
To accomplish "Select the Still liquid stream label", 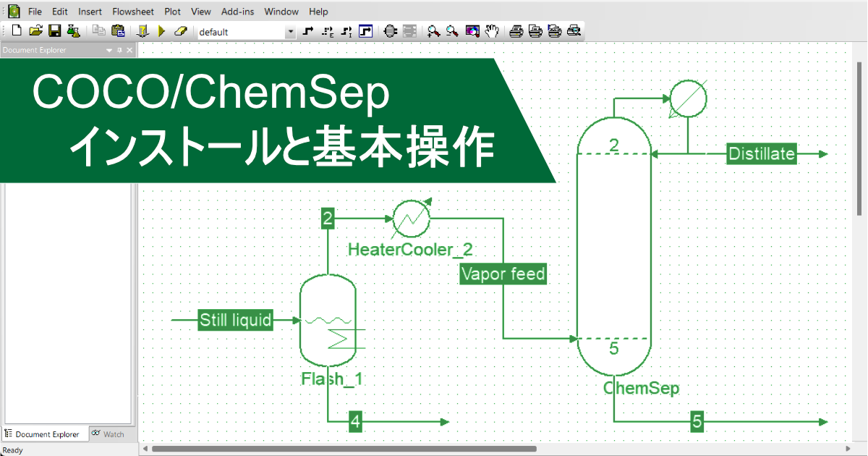I will [x=236, y=320].
